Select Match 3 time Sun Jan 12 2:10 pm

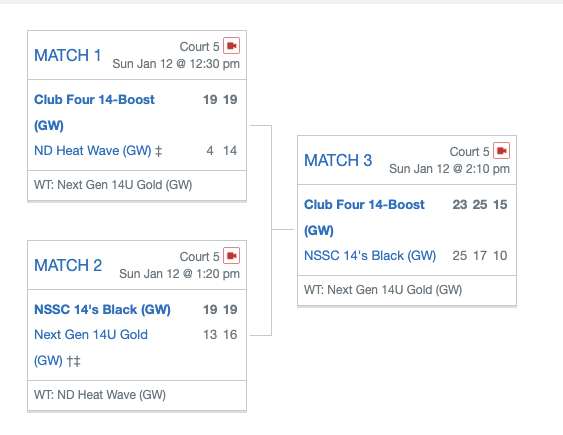(450, 169)
